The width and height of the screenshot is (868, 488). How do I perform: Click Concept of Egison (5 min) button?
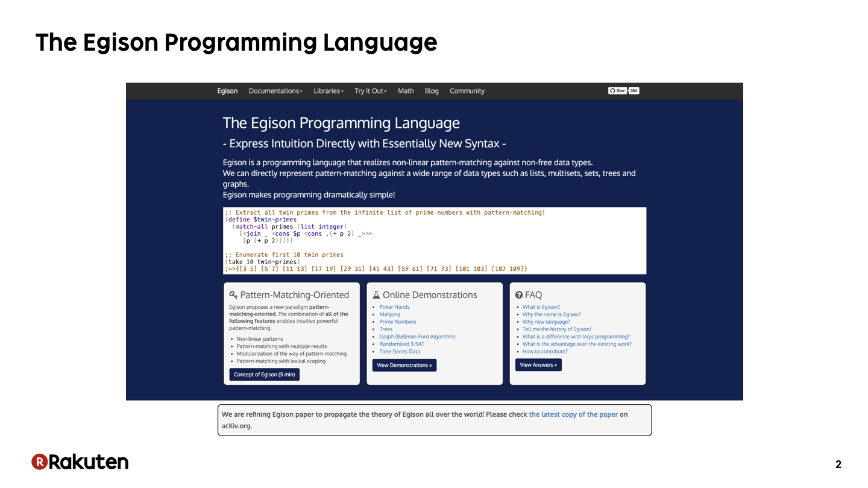[x=264, y=375]
